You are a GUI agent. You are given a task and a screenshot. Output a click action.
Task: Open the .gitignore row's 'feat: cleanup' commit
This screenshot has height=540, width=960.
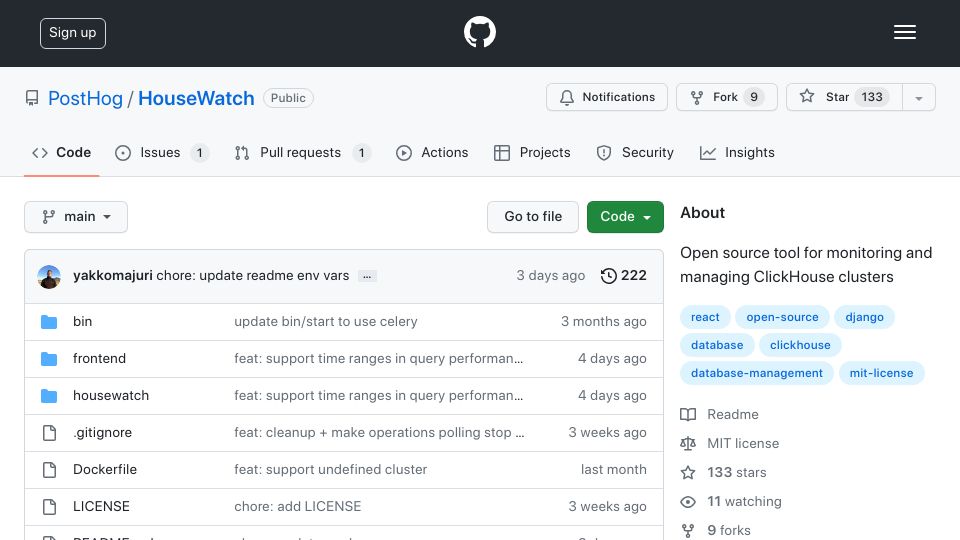click(379, 433)
